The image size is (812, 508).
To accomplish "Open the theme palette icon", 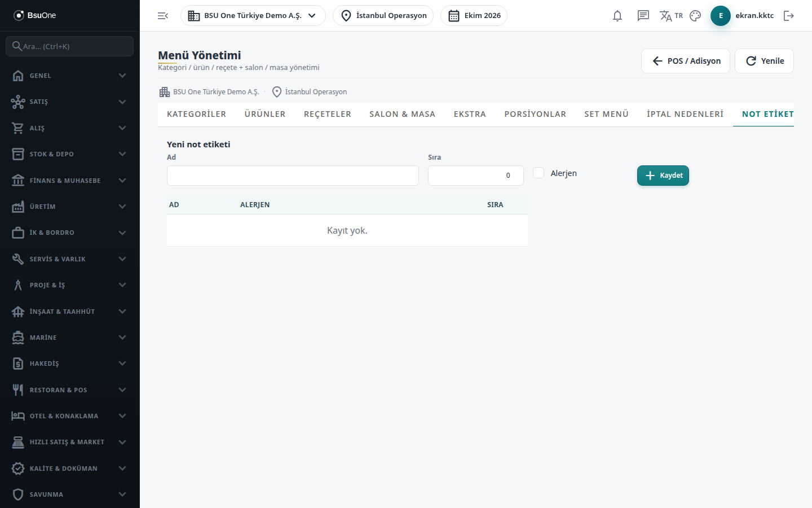I will tap(695, 16).
